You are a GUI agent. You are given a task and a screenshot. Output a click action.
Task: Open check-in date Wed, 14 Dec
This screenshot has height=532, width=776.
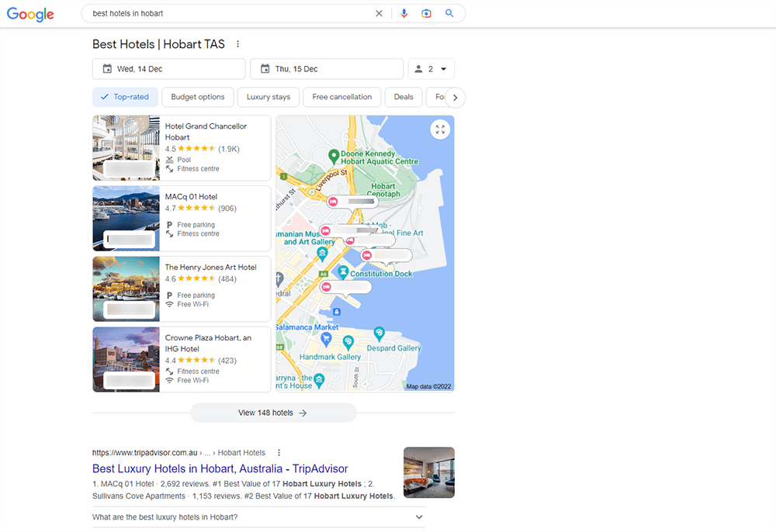[x=168, y=69]
